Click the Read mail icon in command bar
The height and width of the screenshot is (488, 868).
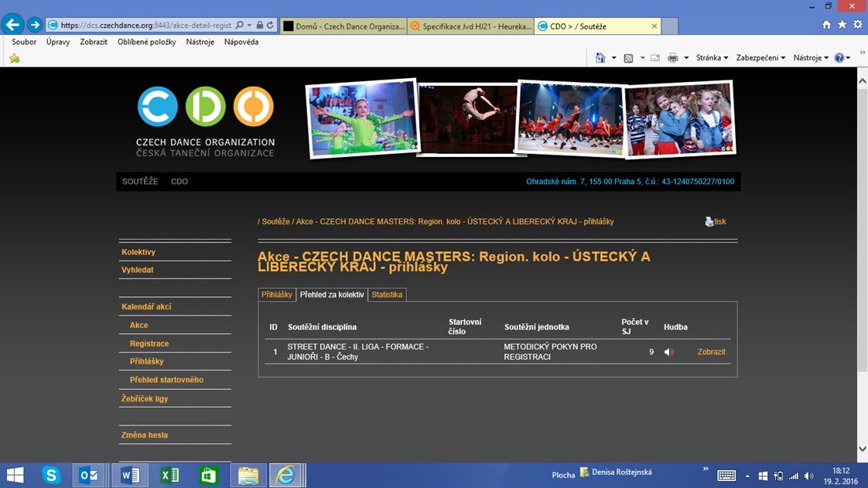tap(655, 58)
